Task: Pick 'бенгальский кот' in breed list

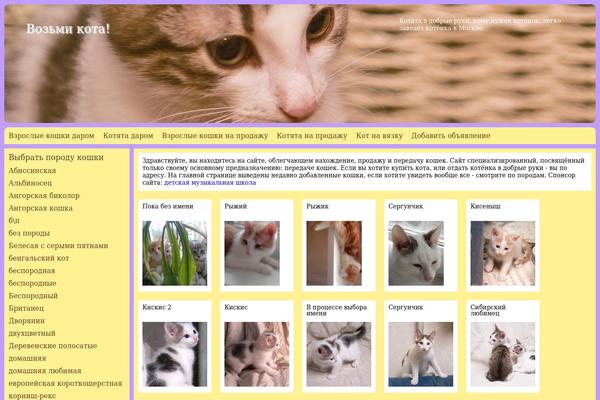Action: pyautogui.click(x=39, y=258)
